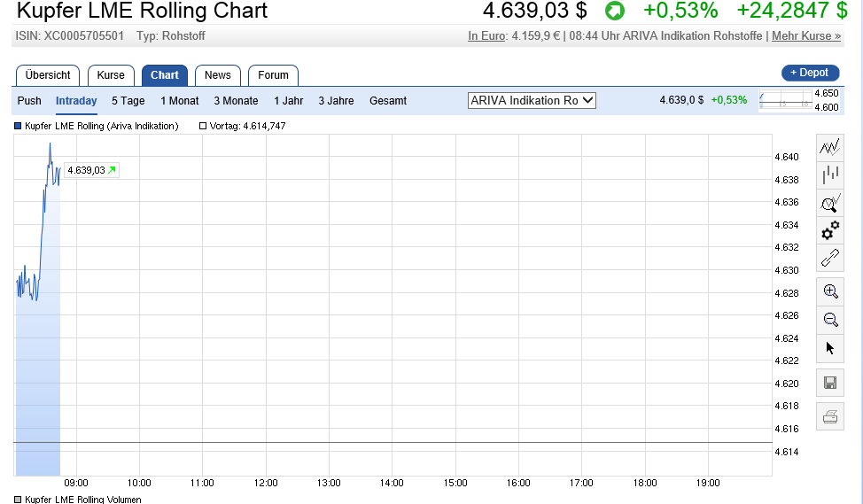Open the News tab
The height and width of the screenshot is (504, 863).
217,75
